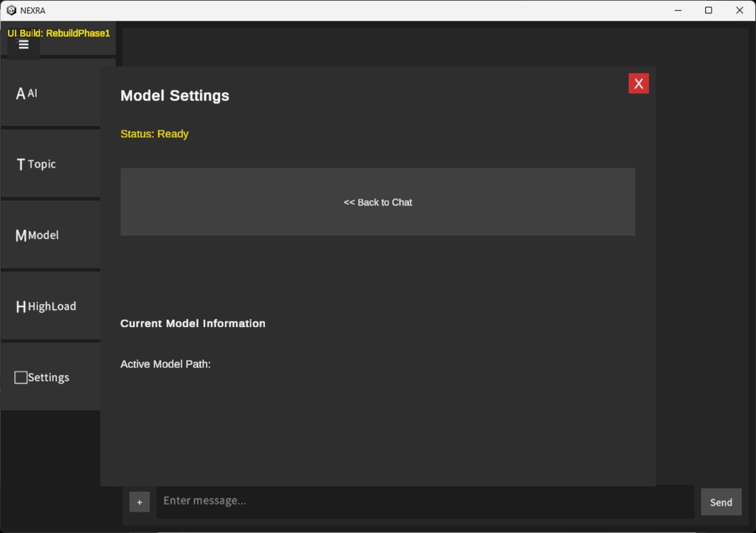Open the hamburger menu icon
This screenshot has width=756, height=533.
(23, 45)
